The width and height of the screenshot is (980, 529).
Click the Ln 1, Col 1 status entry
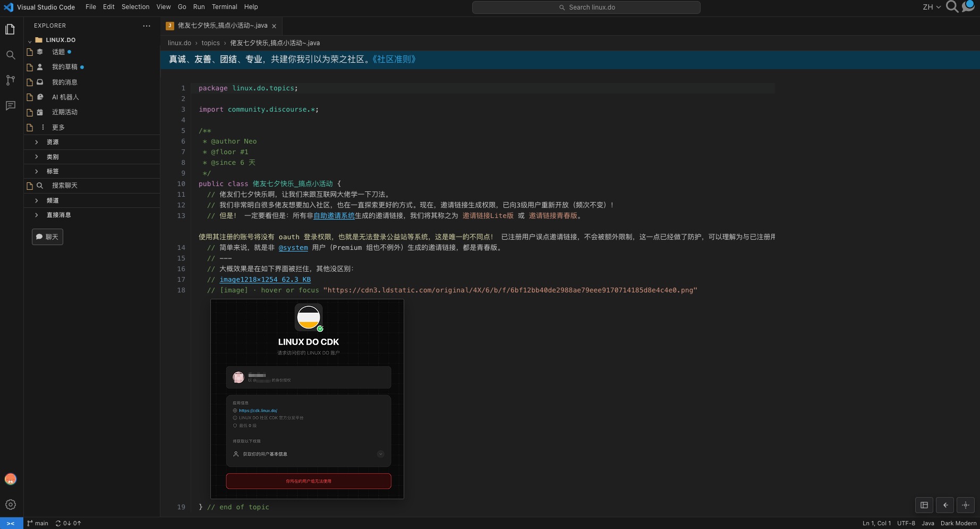click(876, 523)
